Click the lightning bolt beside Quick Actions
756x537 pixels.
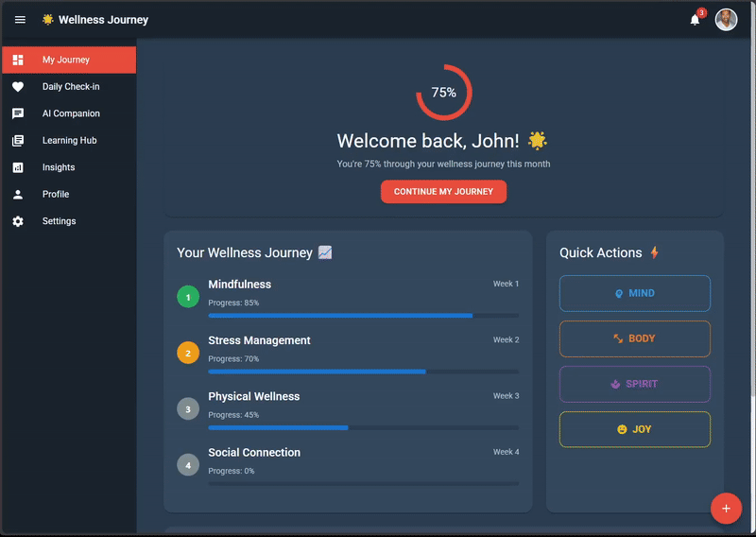point(654,252)
